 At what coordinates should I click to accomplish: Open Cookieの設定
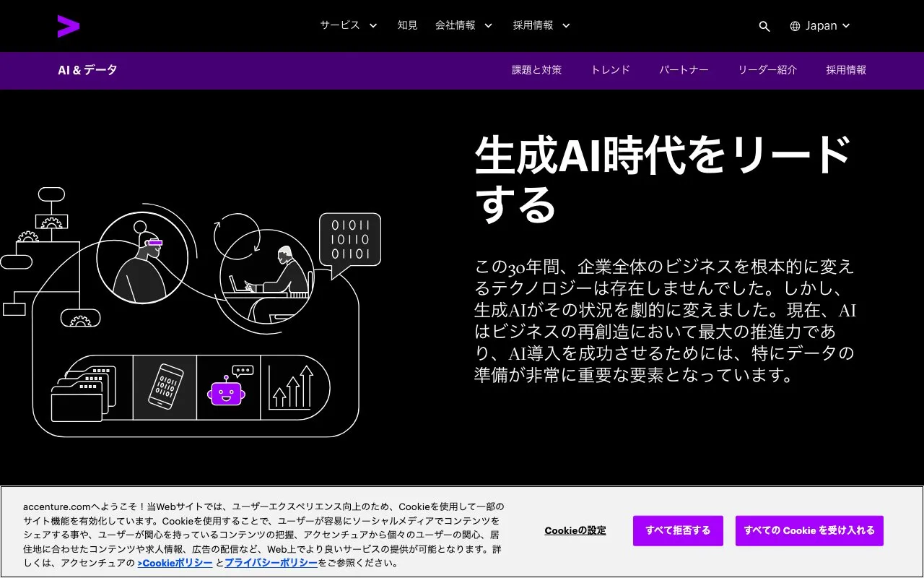point(575,530)
